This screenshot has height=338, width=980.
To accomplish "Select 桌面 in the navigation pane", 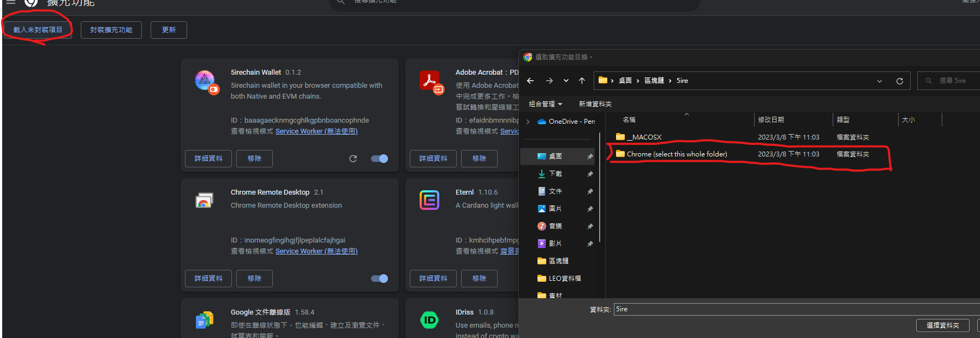I will (x=557, y=156).
